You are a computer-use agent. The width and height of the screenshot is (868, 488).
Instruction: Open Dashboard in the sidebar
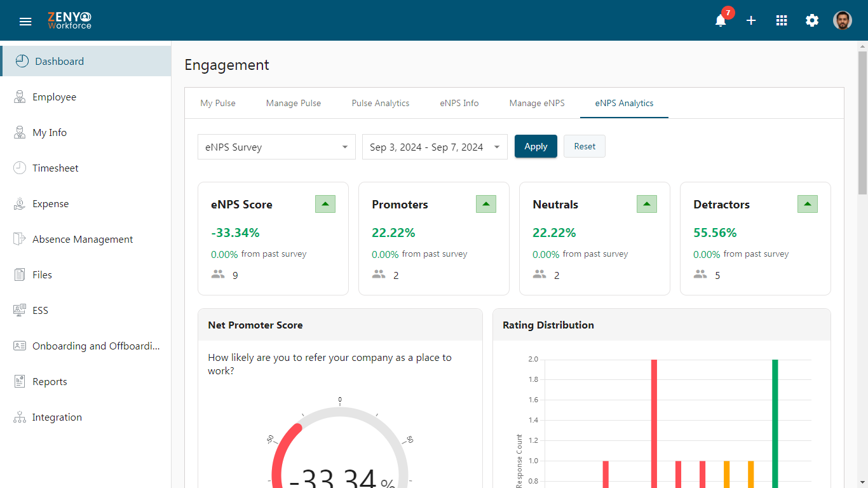tap(86, 61)
